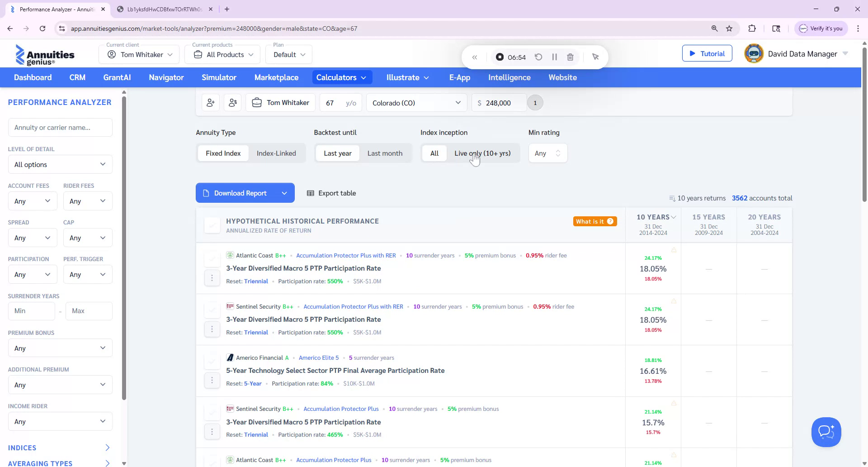Screen dimensions: 868x467
Task: Click the switch client icon
Action: (232, 102)
